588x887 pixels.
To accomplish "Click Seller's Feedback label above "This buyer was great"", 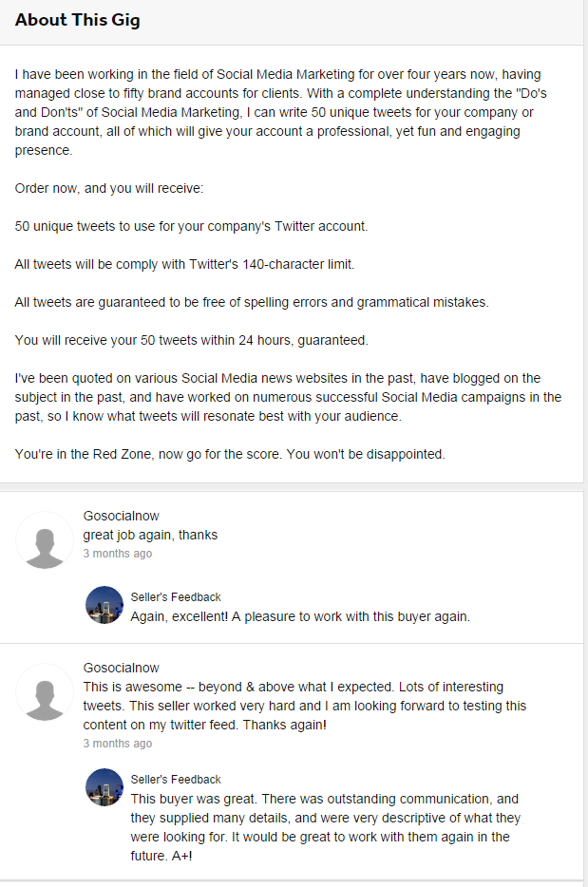I will (176, 780).
